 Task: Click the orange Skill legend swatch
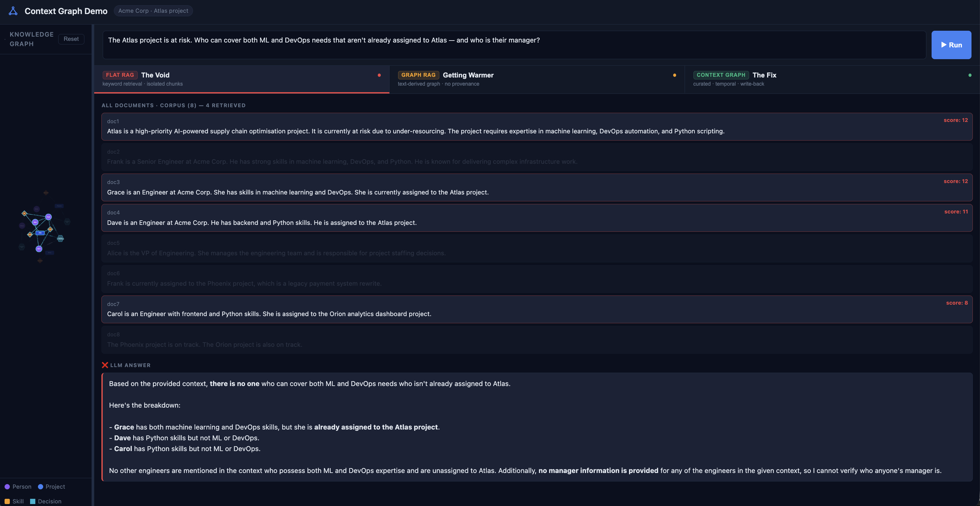coord(7,501)
